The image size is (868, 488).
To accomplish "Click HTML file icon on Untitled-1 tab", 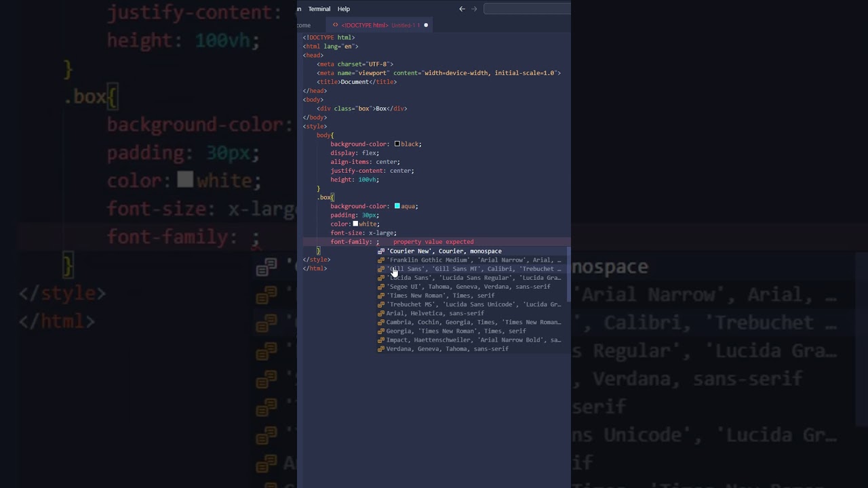I will tap(336, 25).
